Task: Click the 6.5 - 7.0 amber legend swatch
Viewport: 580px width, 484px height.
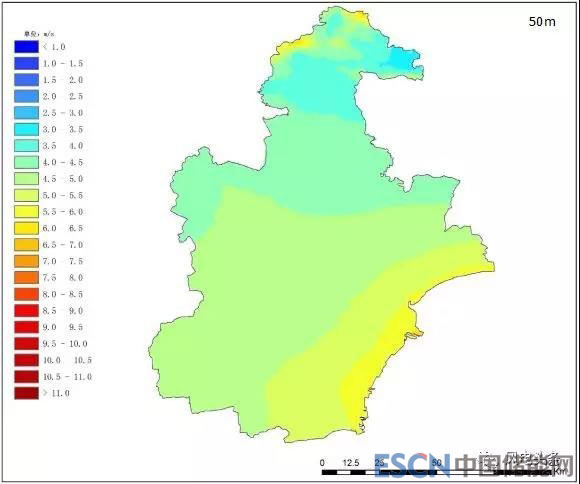Action: click(x=26, y=245)
